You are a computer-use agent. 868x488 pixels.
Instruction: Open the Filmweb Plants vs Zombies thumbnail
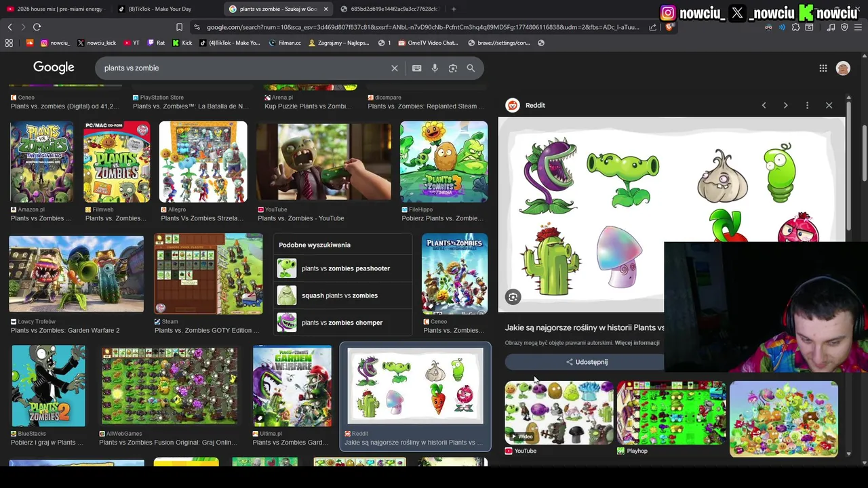pyautogui.click(x=117, y=162)
